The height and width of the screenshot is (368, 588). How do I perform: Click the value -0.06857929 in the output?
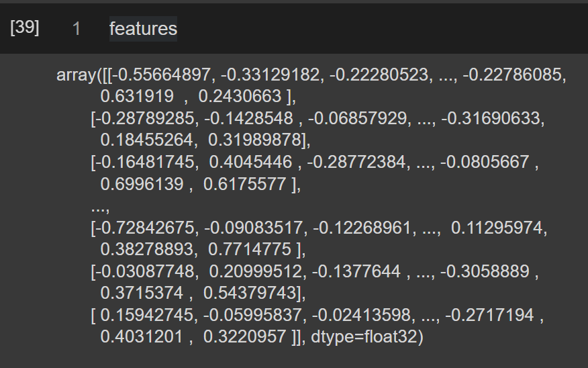357,118
